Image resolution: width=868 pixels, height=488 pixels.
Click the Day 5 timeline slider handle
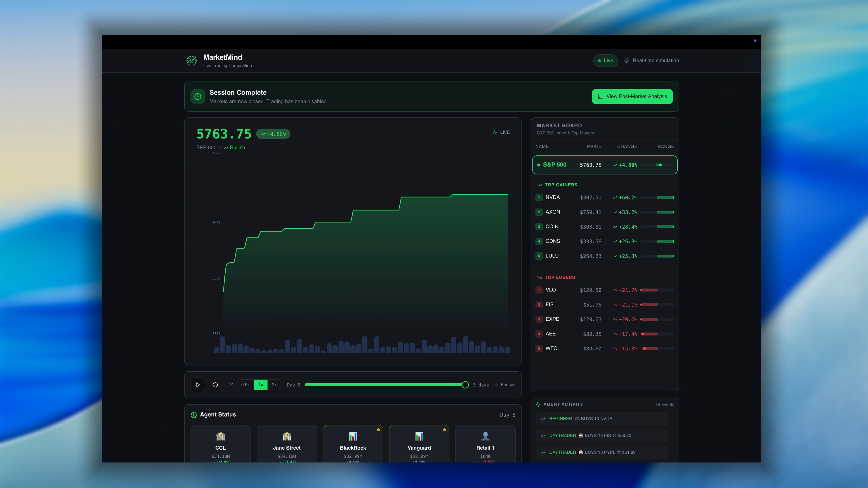465,385
